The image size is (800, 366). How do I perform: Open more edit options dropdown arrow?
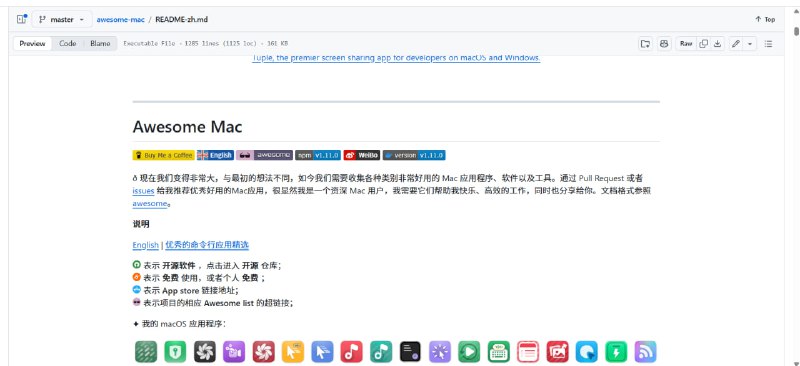click(749, 44)
